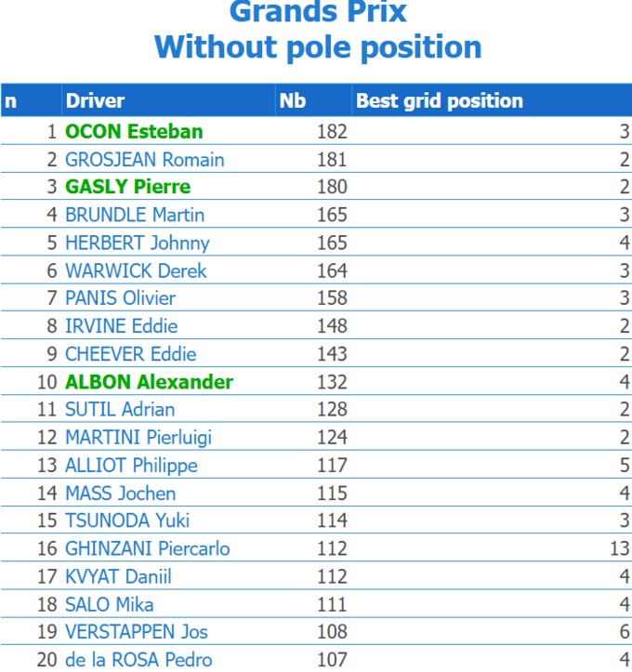Click IRVINE Eddie driver link
632x672 pixels.
(x=121, y=326)
